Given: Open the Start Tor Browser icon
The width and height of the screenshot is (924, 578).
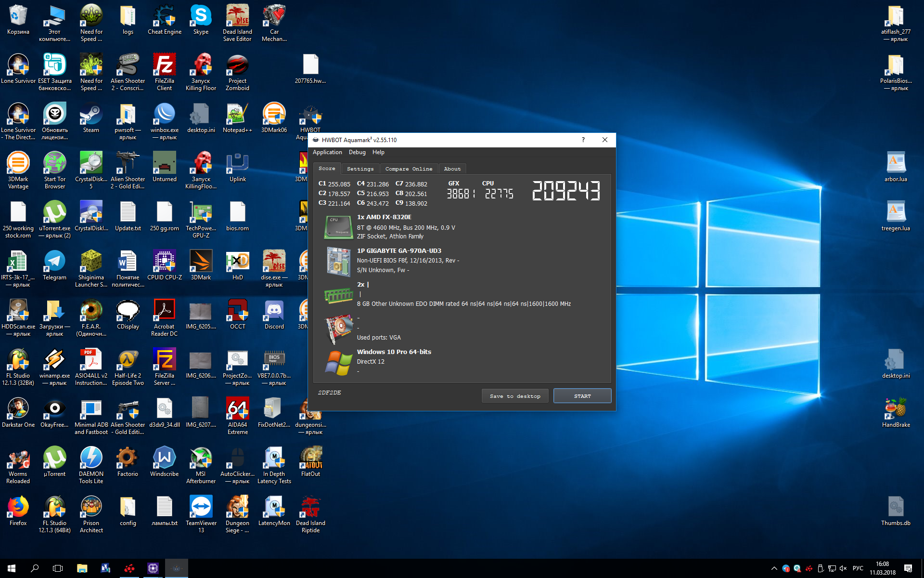Looking at the screenshot, I should [55, 171].
